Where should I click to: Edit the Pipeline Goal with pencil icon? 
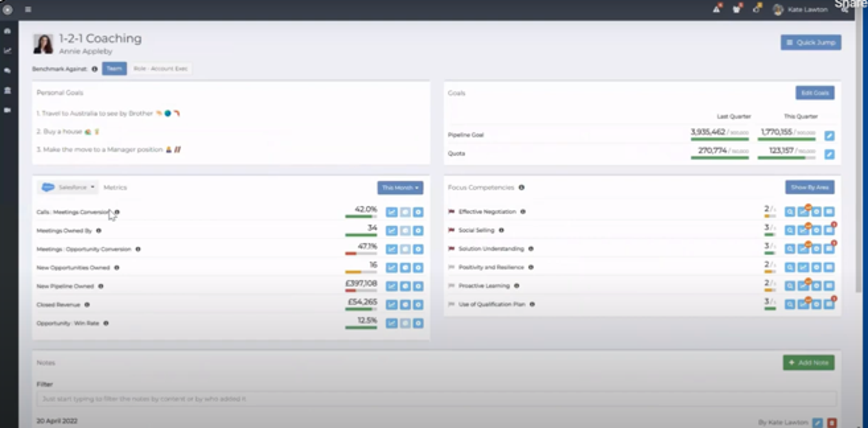[x=829, y=136]
